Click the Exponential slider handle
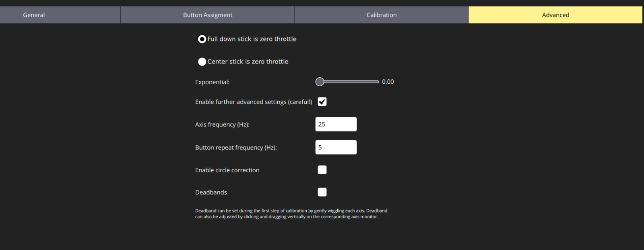Viewport: 644px width, 250px height. point(320,82)
